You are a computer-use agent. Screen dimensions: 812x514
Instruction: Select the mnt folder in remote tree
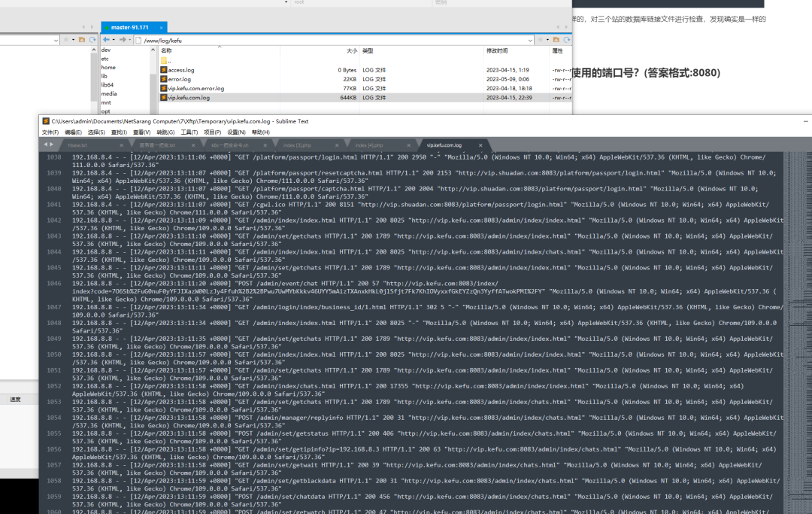(106, 102)
